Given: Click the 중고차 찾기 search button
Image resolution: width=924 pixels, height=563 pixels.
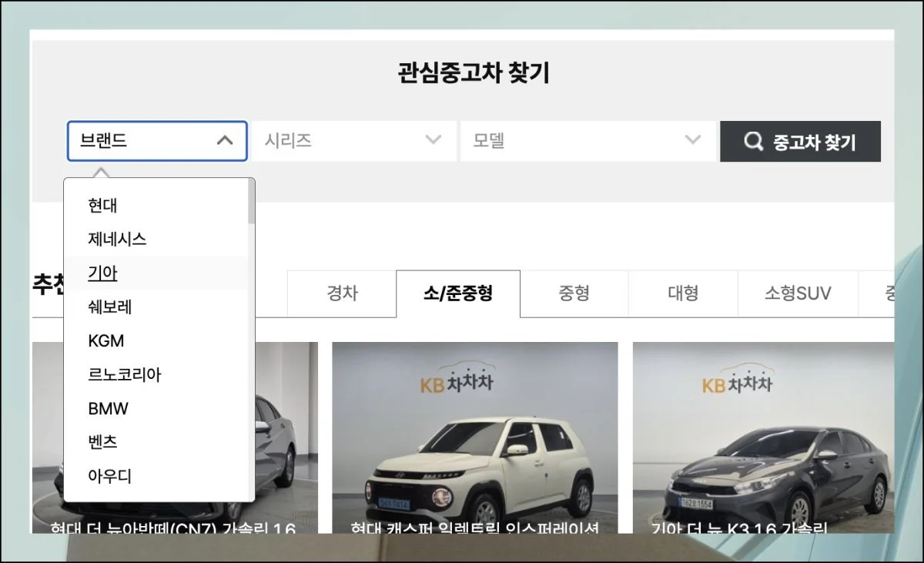Looking at the screenshot, I should [800, 141].
